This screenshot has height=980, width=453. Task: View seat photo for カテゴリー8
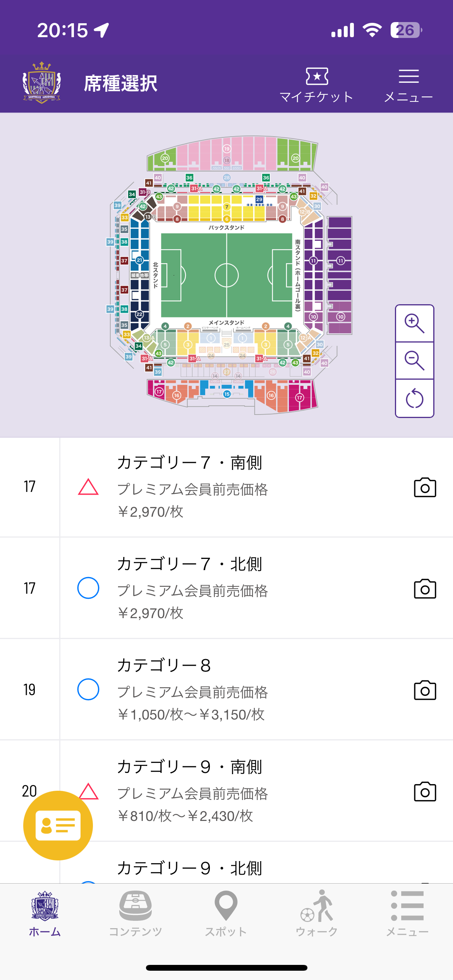[425, 690]
